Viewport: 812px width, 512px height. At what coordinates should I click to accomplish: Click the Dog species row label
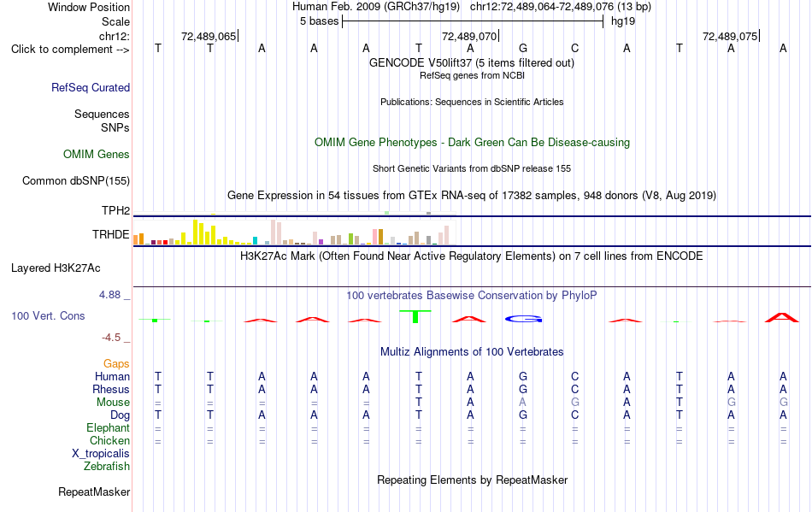(x=121, y=415)
